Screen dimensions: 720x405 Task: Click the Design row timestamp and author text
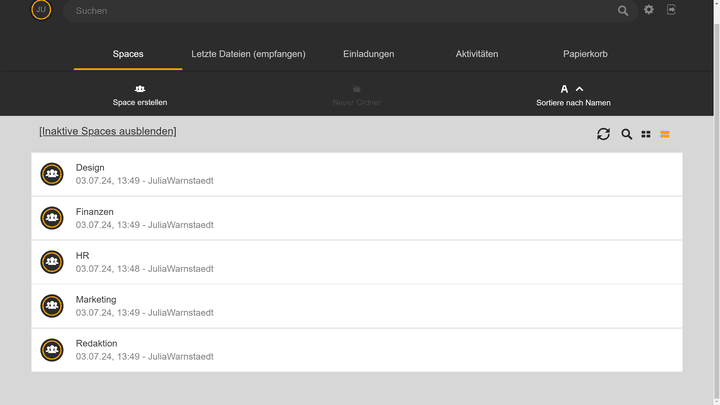pos(145,181)
